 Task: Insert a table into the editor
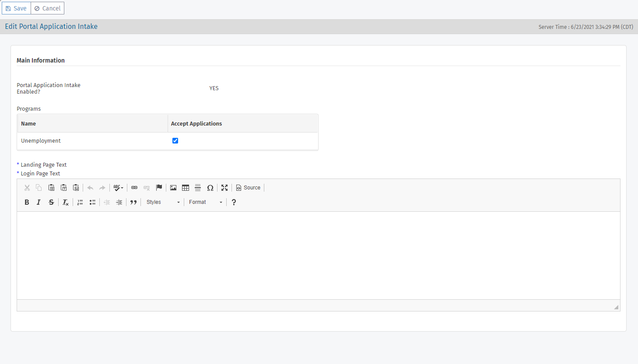[x=186, y=188]
